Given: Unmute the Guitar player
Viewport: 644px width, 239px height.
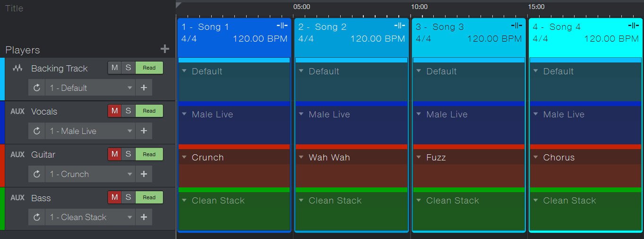Looking at the screenshot, I should (x=114, y=154).
